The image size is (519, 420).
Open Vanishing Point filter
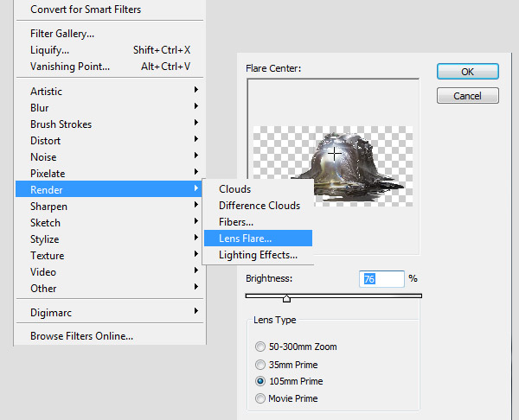tap(109, 67)
